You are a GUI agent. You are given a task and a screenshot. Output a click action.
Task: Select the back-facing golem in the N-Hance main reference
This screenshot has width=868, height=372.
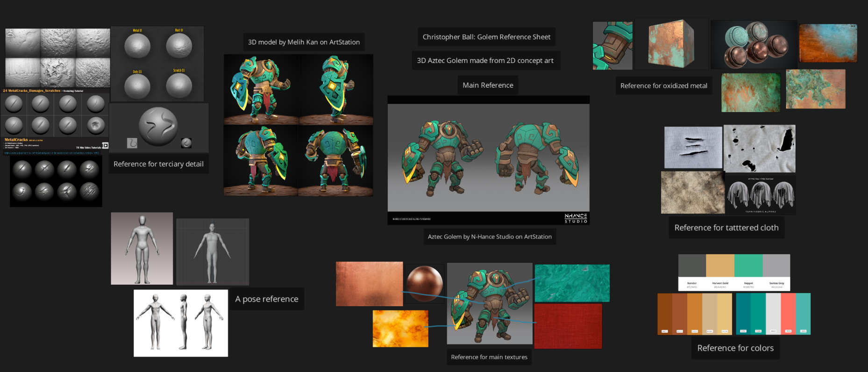(x=537, y=158)
